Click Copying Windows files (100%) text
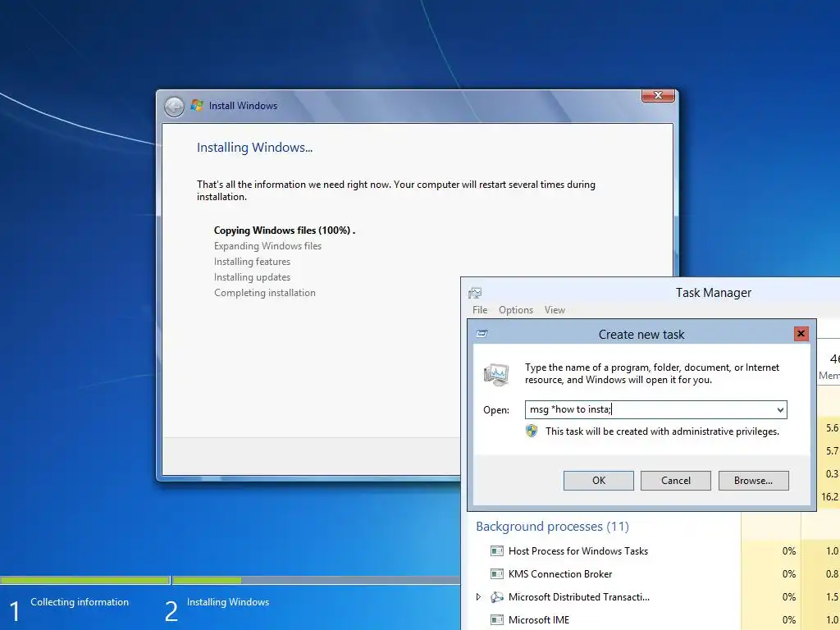Viewport: 840px width, 630px height. [x=285, y=231]
